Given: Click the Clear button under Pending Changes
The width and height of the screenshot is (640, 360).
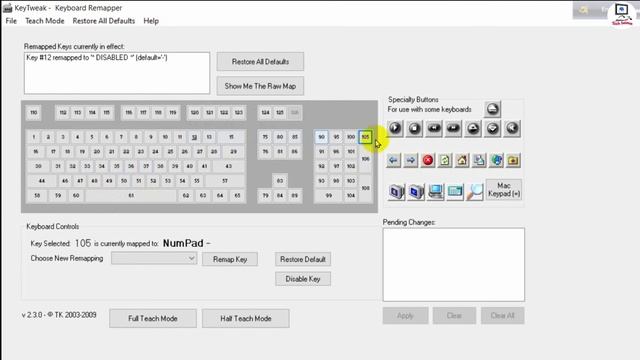Looking at the screenshot, I should 454,316.
